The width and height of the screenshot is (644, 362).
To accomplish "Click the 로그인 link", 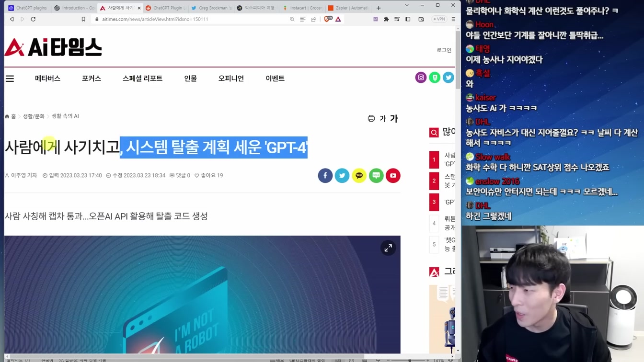I will [x=444, y=50].
